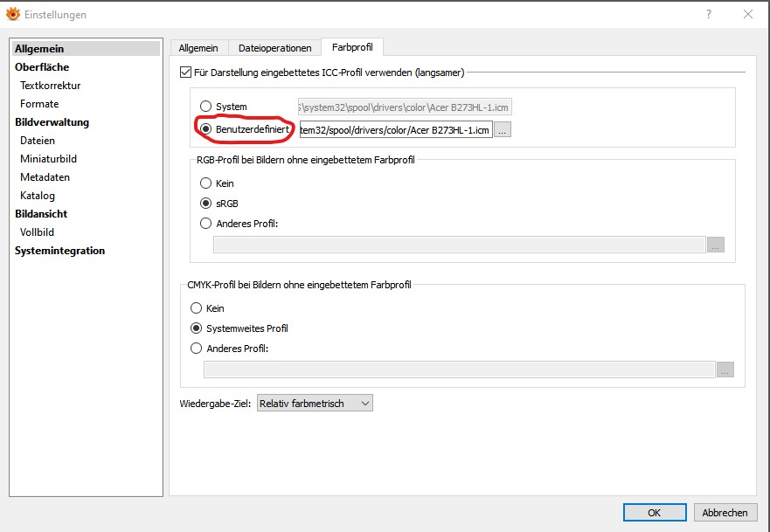This screenshot has height=532, width=770.
Task: Open Dateien settings
Action: tap(38, 141)
